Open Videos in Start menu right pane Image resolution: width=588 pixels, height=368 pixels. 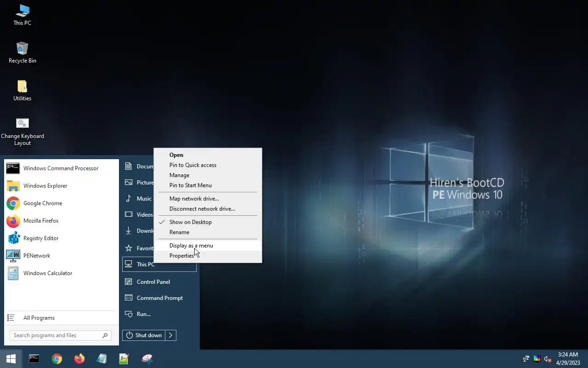point(138,215)
